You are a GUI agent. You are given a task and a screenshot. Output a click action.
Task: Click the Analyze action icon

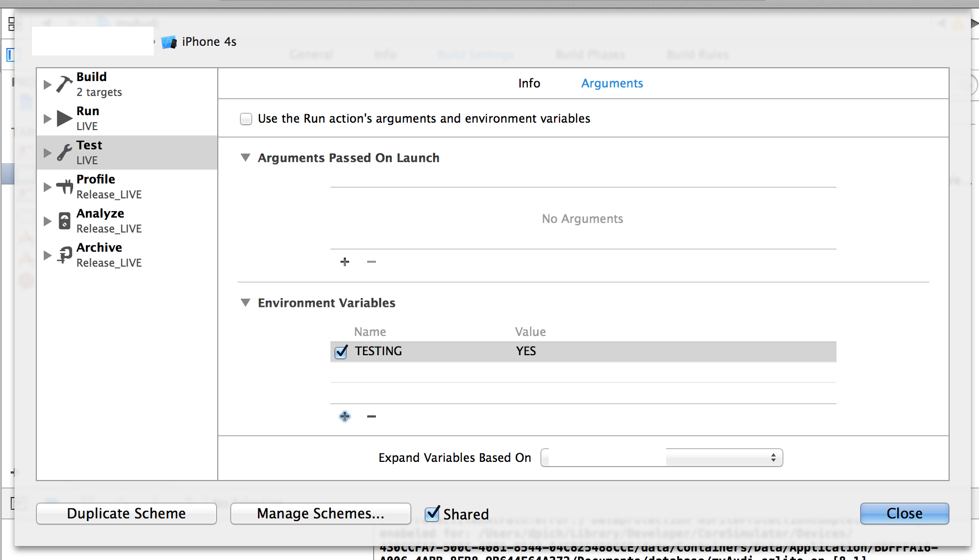pos(65,221)
